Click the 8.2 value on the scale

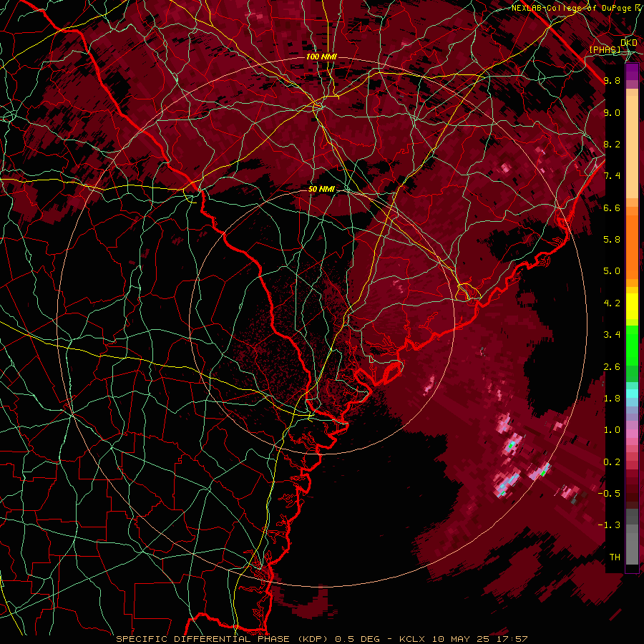point(612,144)
